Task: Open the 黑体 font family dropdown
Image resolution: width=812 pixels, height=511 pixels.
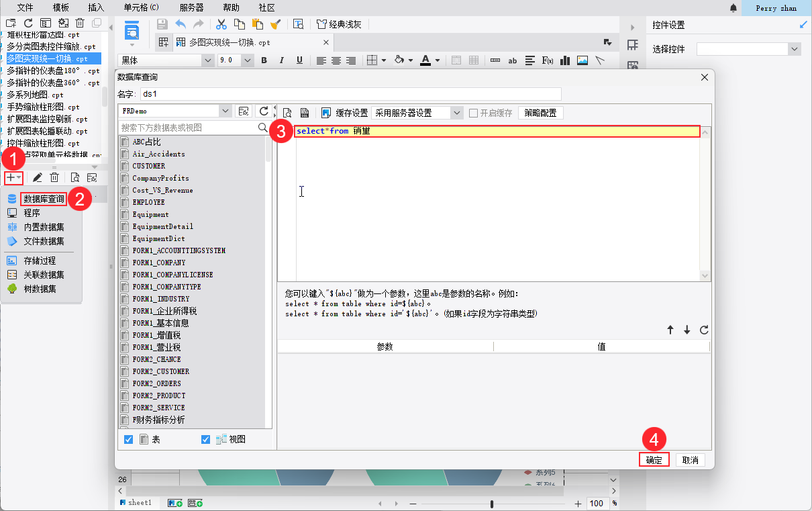Action: pyautogui.click(x=207, y=60)
